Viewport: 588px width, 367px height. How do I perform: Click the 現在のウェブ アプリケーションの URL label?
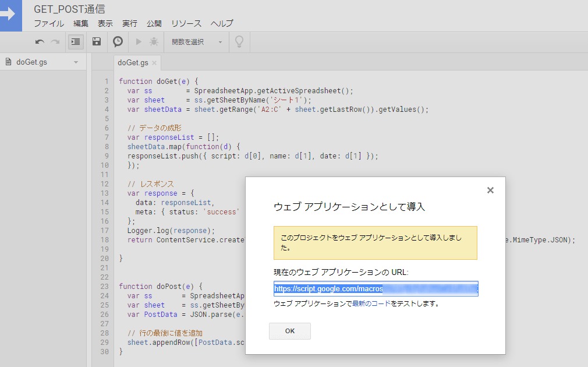[x=341, y=272]
